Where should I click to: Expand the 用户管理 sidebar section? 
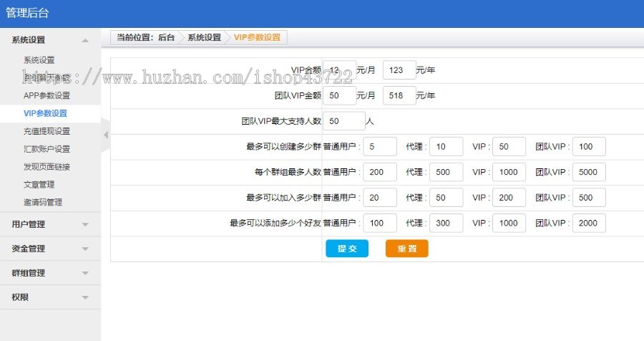point(50,224)
